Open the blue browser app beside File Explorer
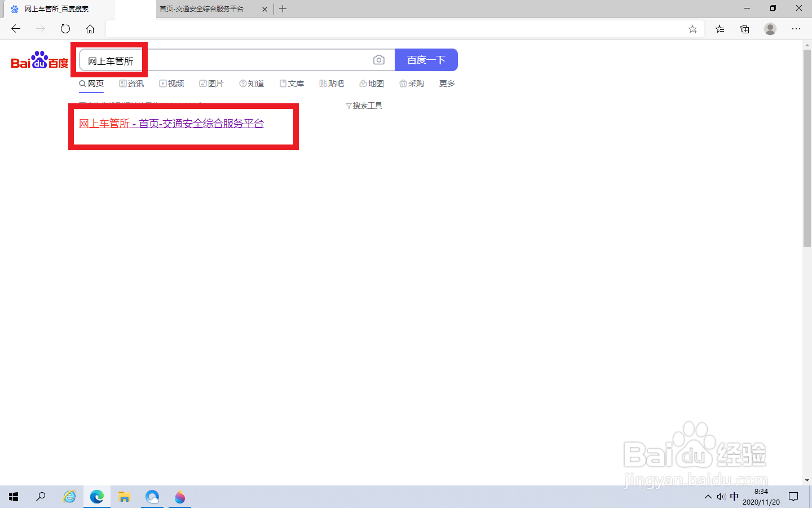This screenshot has width=812, height=508. (x=152, y=497)
